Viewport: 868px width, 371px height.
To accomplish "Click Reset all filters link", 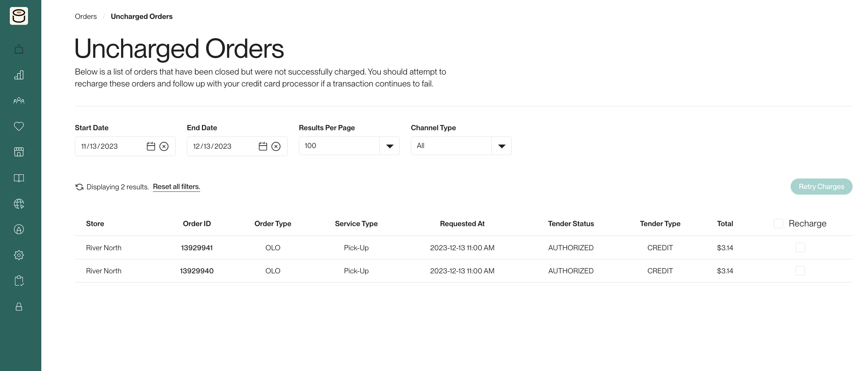I will point(176,187).
